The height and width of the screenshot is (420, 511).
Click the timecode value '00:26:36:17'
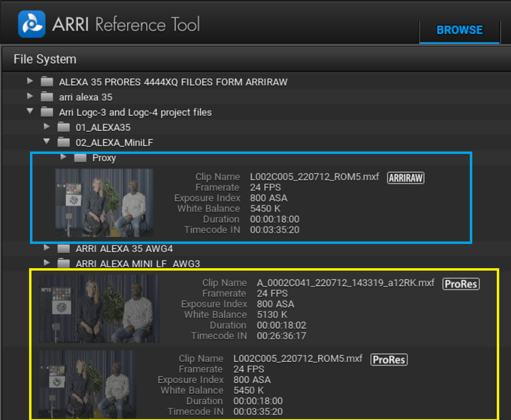point(281,336)
